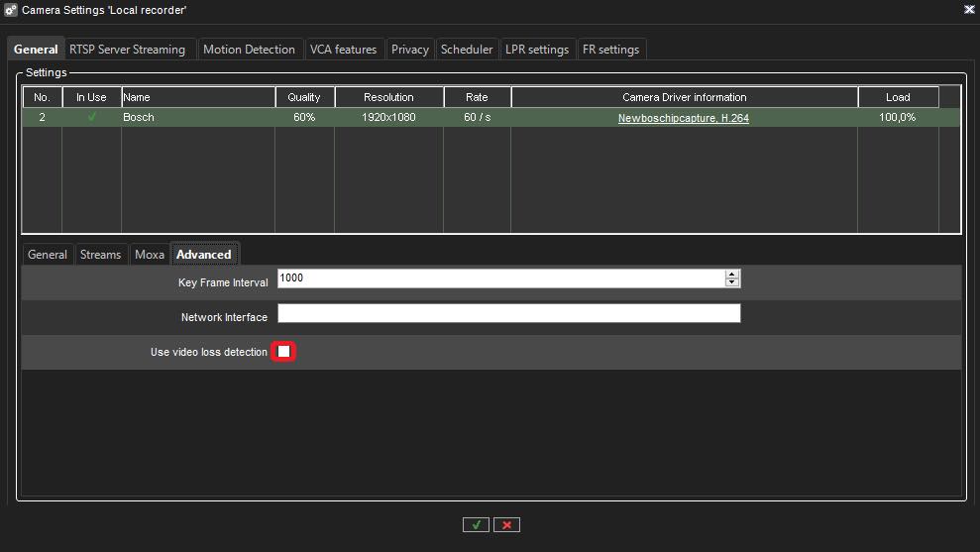Click the green checkmark confirm button

point(476,525)
